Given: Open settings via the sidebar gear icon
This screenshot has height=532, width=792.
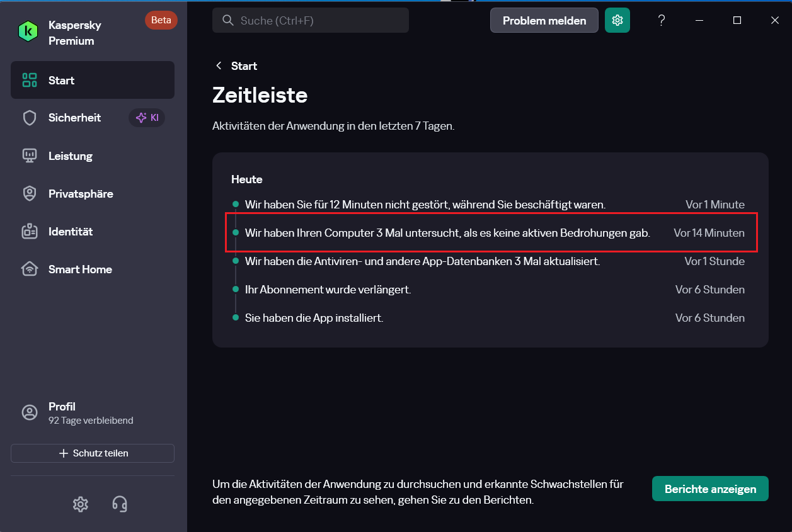Looking at the screenshot, I should [x=80, y=504].
